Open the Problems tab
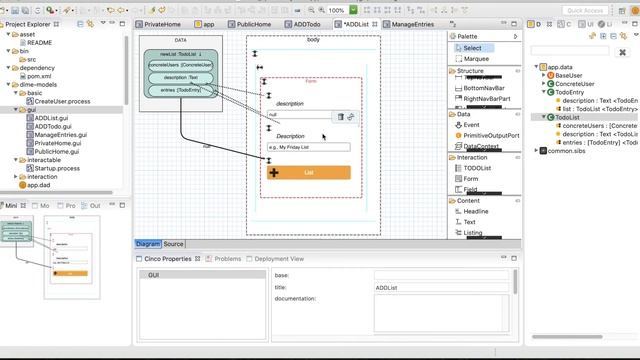This screenshot has width=640, height=360. click(223, 259)
